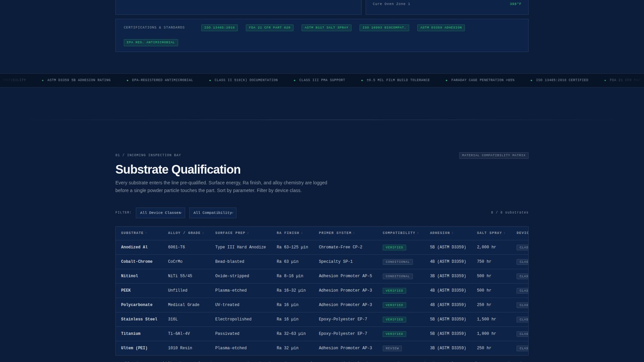The image size is (644, 362).
Task: Open the All Device Classes dropdown
Action: tap(160, 213)
